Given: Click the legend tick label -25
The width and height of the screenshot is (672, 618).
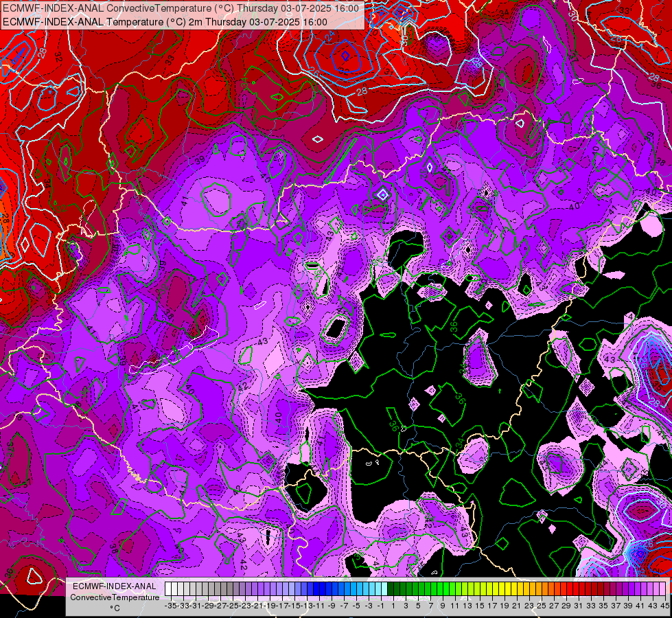Looking at the screenshot, I should [x=233, y=606].
